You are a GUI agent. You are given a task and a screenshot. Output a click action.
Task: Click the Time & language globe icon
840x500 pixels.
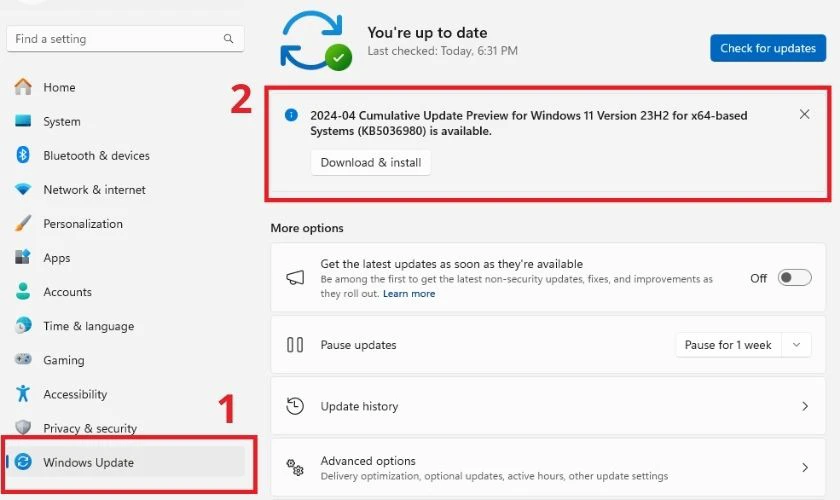[x=23, y=325]
